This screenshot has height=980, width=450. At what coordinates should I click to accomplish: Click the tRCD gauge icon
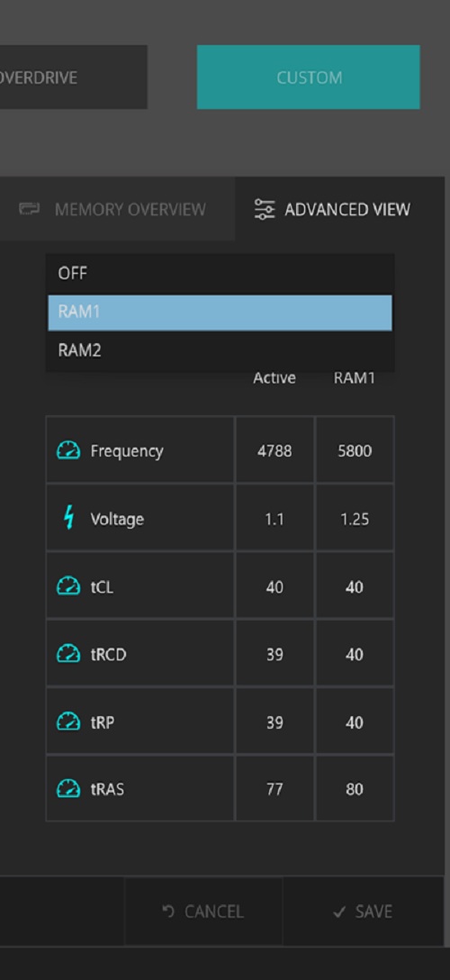coord(68,654)
